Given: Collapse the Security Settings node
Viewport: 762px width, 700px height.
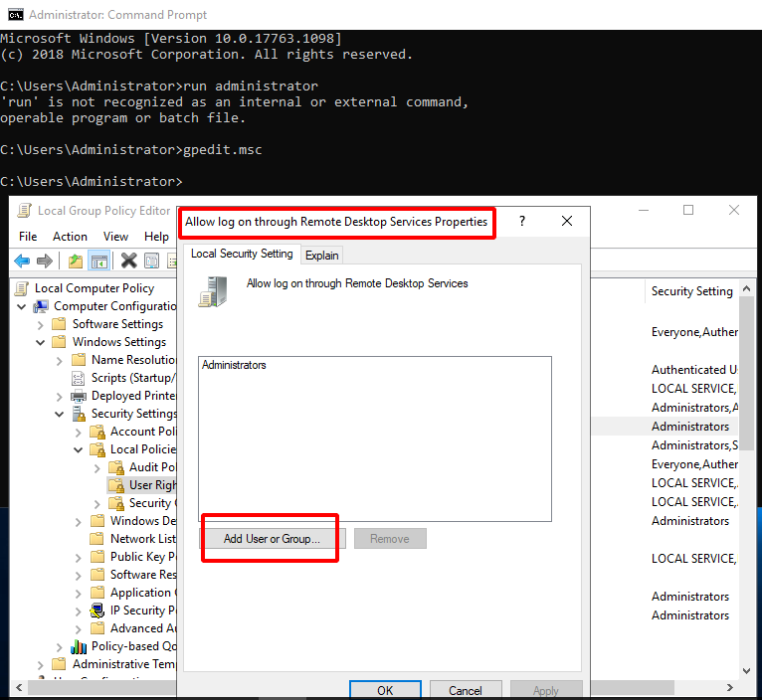Looking at the screenshot, I should point(60,414).
